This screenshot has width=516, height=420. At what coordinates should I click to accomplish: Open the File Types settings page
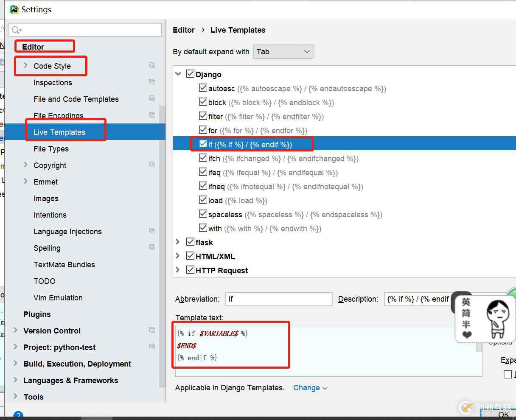51,149
